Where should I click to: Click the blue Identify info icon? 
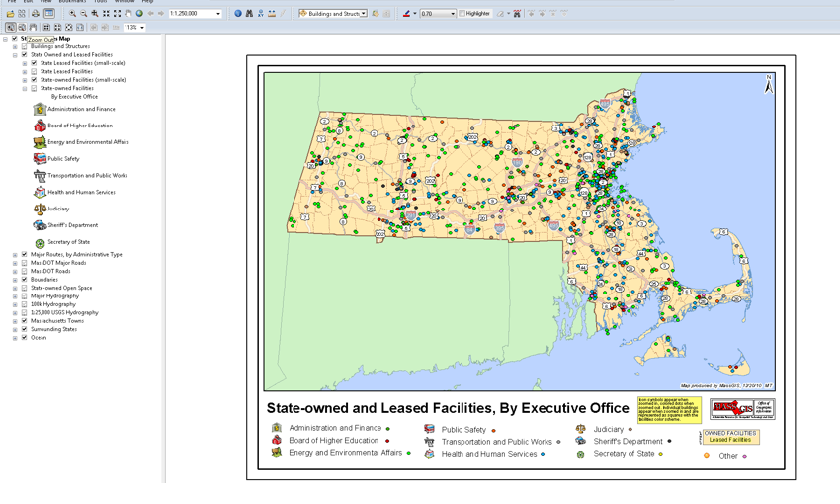pos(237,14)
